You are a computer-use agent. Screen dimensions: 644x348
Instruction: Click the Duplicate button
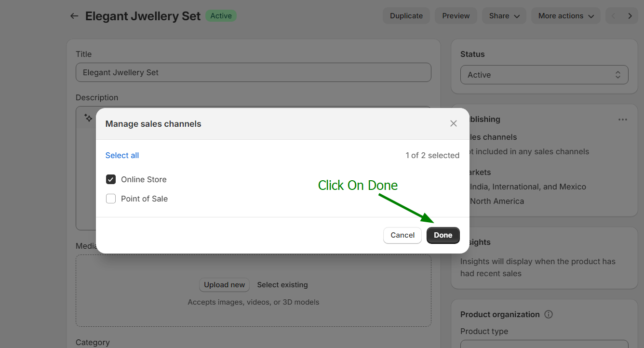[406, 16]
